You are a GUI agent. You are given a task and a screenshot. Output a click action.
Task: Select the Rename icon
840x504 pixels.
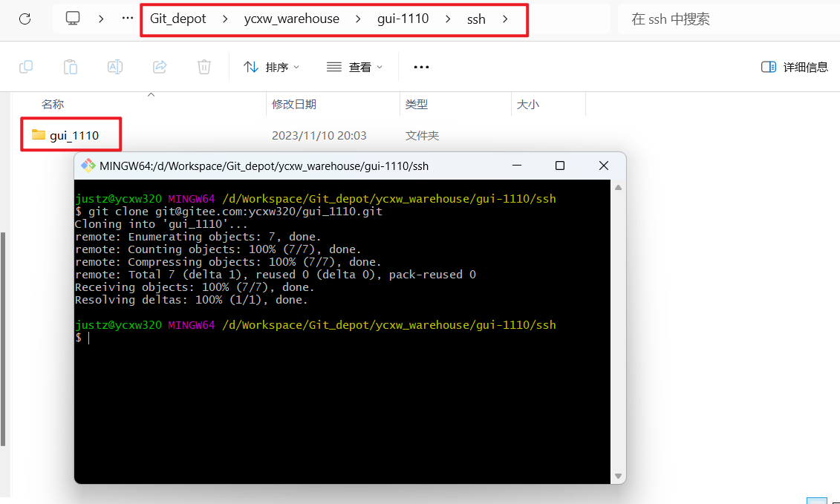115,66
